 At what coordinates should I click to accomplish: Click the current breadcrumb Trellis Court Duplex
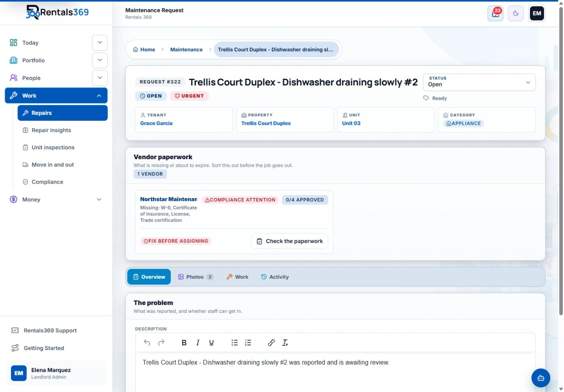[276, 49]
